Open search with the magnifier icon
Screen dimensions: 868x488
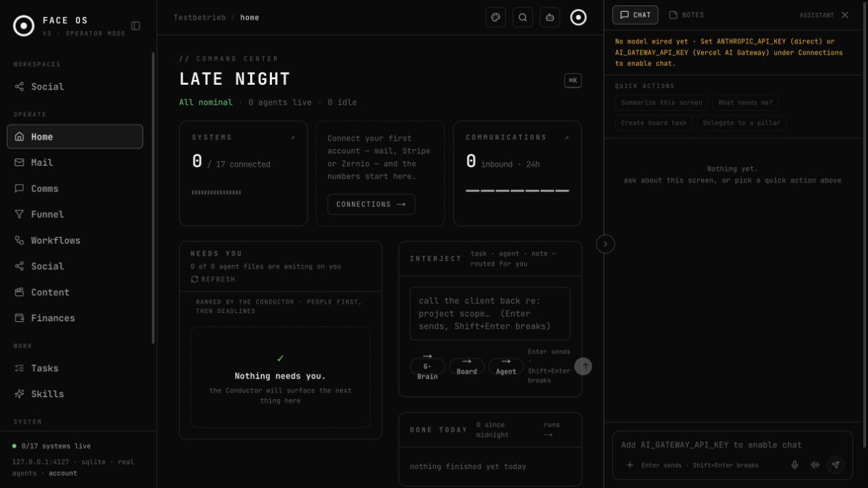tap(523, 18)
